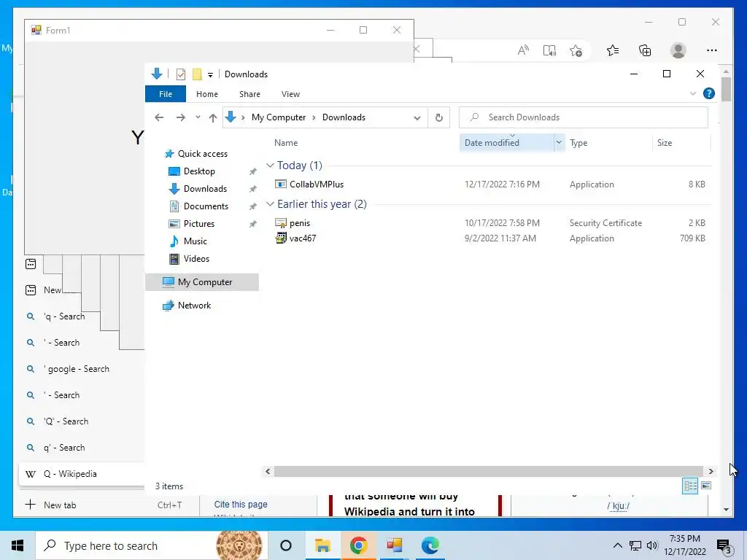Go back with the Back arrow
Screen dimensions: 747x560
tap(159, 117)
